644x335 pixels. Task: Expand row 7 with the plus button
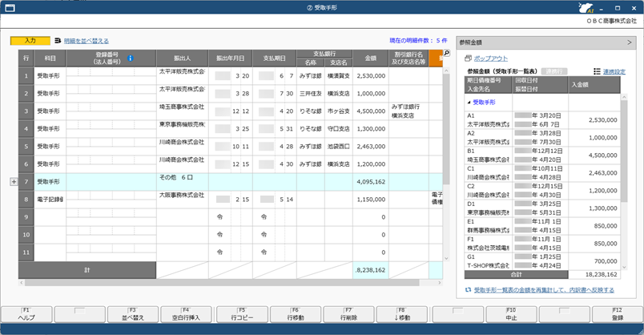point(14,182)
